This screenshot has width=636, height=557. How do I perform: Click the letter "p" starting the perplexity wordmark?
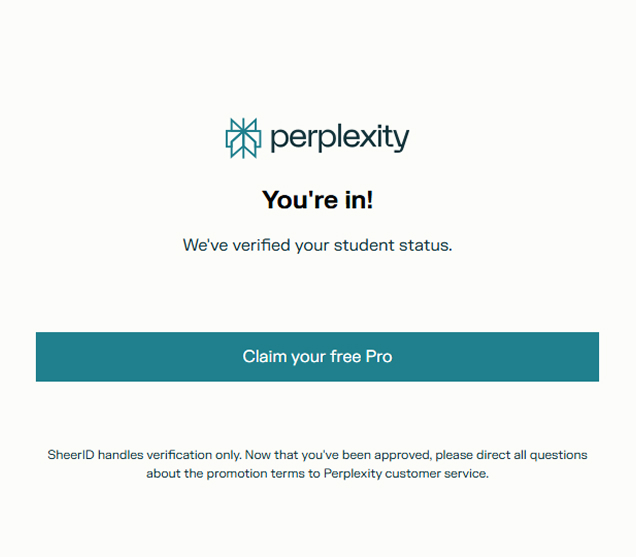[277, 140]
